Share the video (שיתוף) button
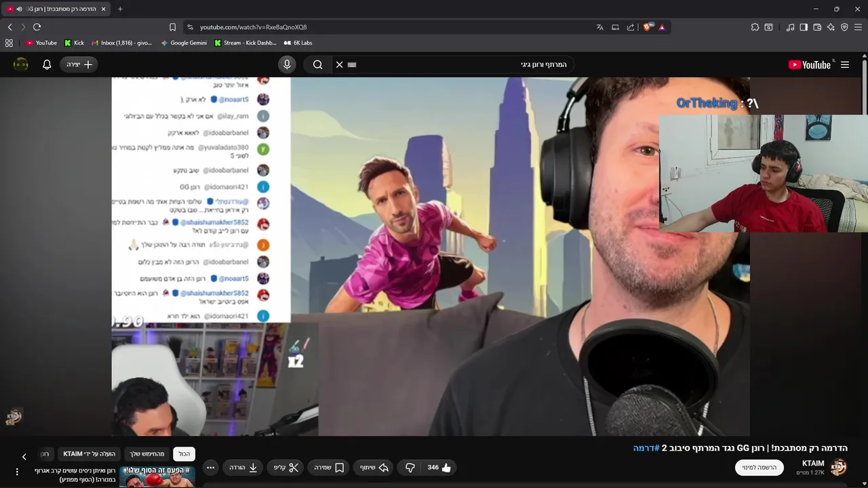This screenshot has height=488, width=868. click(374, 468)
